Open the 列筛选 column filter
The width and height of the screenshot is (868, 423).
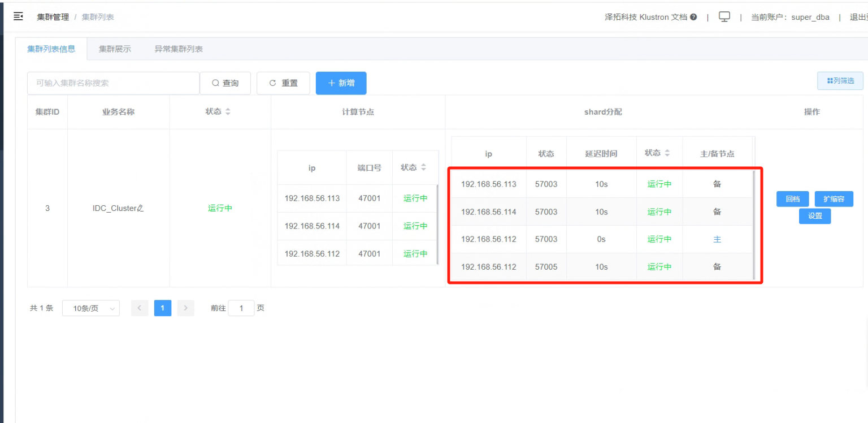(x=840, y=81)
